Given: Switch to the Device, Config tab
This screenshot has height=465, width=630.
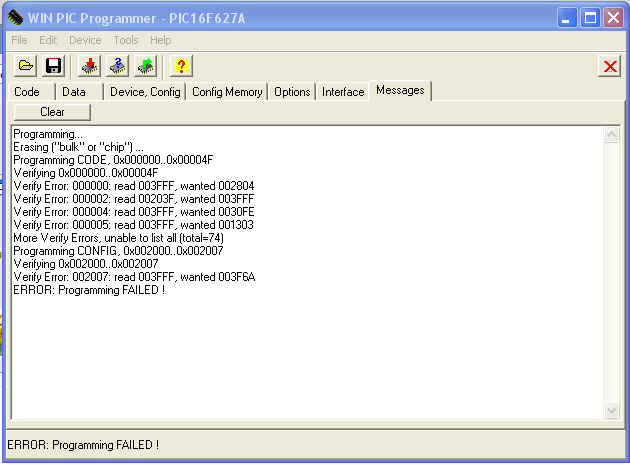Looking at the screenshot, I should (145, 92).
